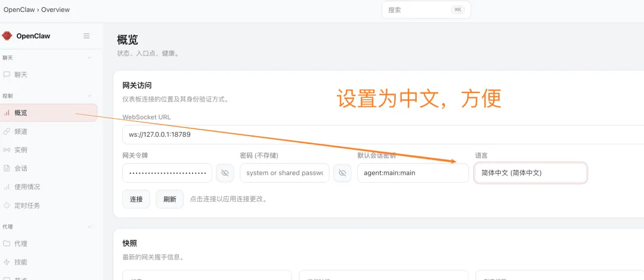644x280 pixels.
Task: Collapse the 聊天 sidebar section
Action: [x=89, y=58]
